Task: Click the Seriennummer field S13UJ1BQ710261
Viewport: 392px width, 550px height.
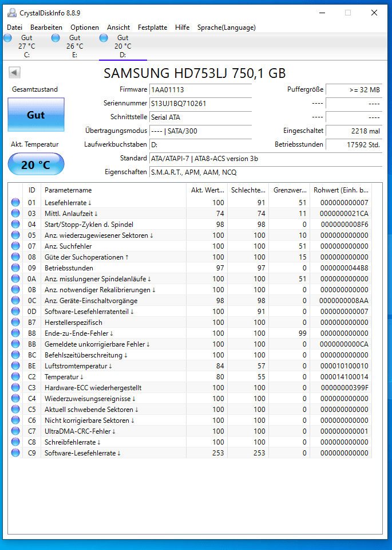Action: pos(200,104)
